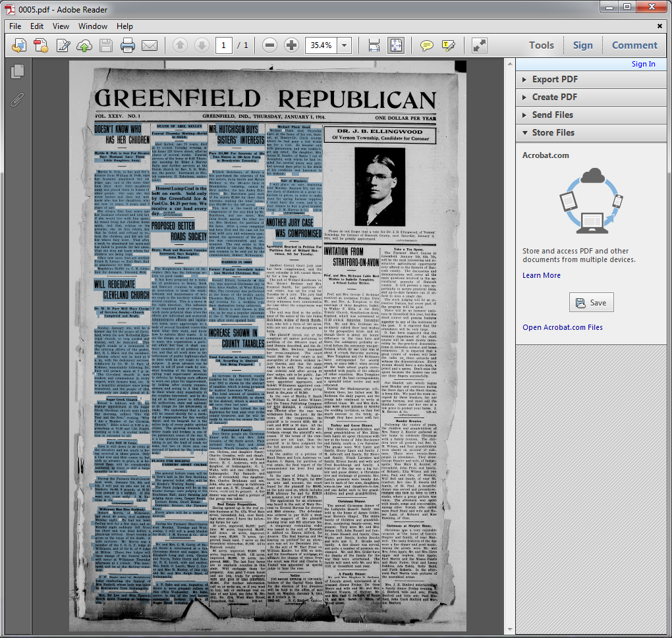
Task: Click the Print toolbar icon
Action: coord(127,45)
